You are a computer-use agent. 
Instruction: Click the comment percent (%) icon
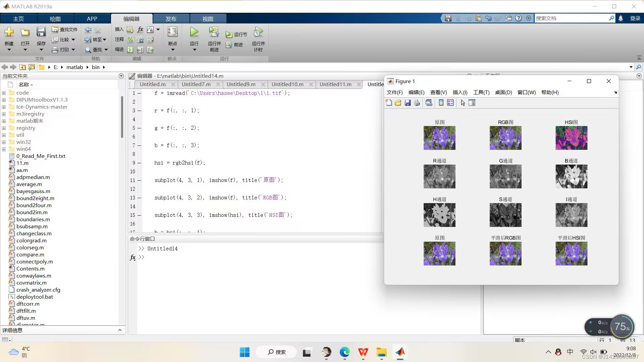130,40
